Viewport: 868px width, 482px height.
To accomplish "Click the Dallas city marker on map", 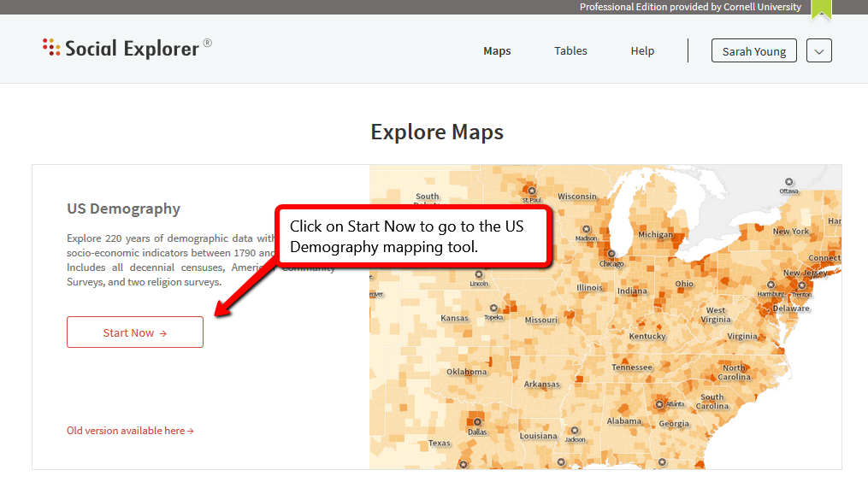I will (x=476, y=421).
